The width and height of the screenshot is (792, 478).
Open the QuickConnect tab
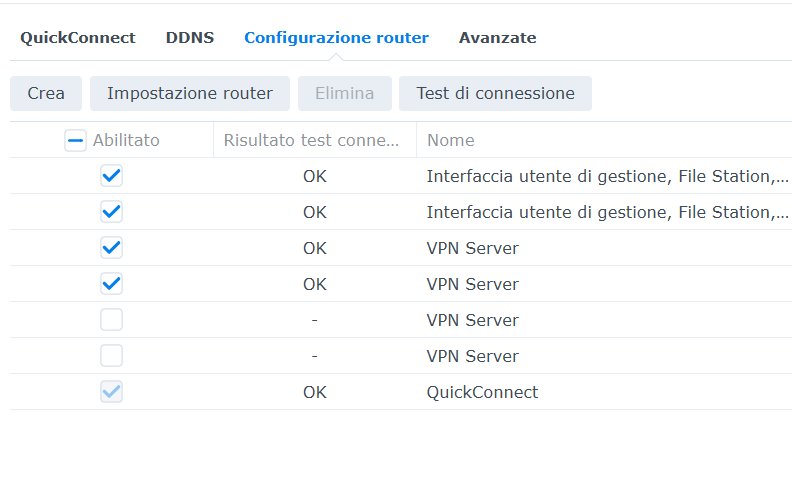point(77,38)
